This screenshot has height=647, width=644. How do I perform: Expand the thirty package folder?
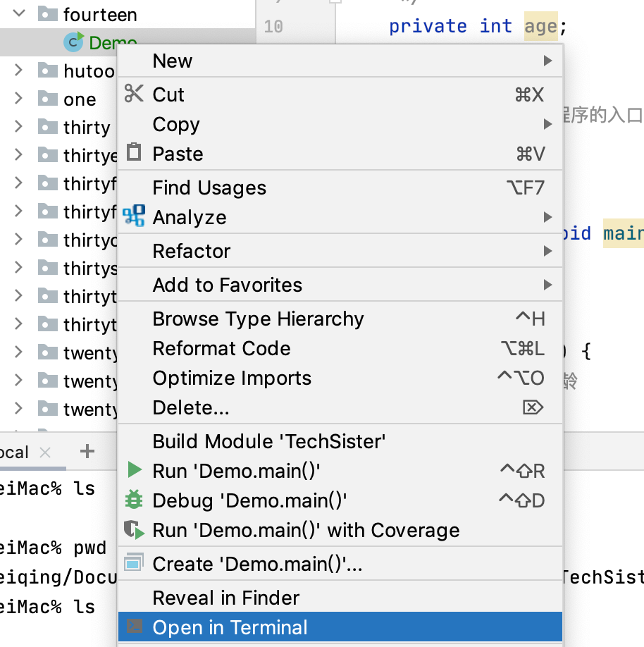tap(19, 127)
